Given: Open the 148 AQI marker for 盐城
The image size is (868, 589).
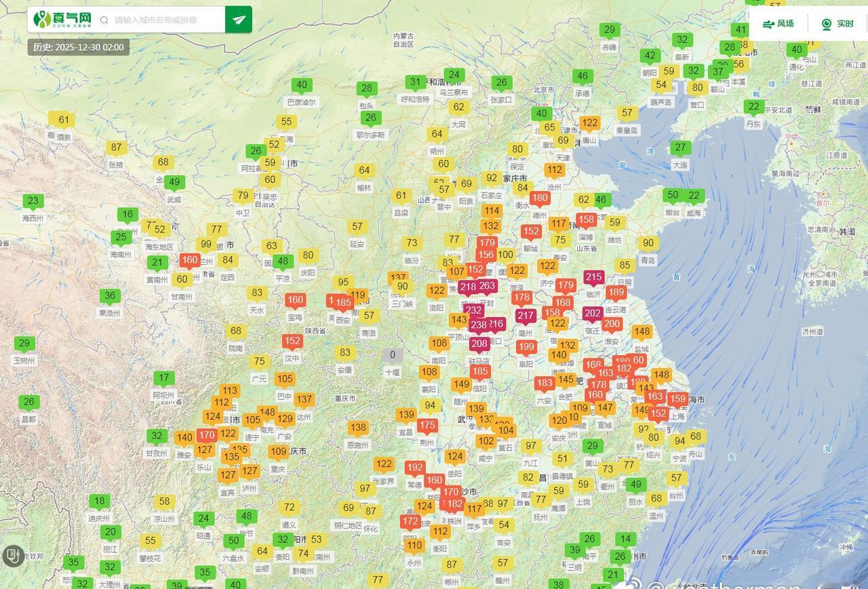Looking at the screenshot, I should tap(642, 331).
